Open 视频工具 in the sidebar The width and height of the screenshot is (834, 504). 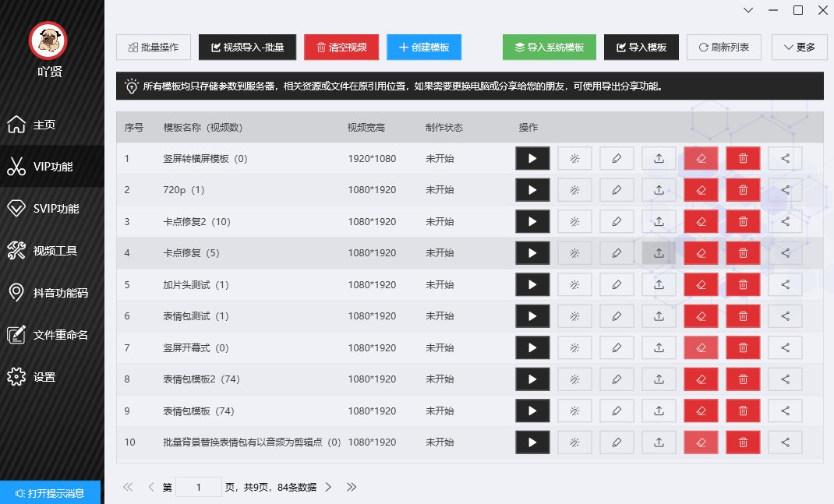52,250
